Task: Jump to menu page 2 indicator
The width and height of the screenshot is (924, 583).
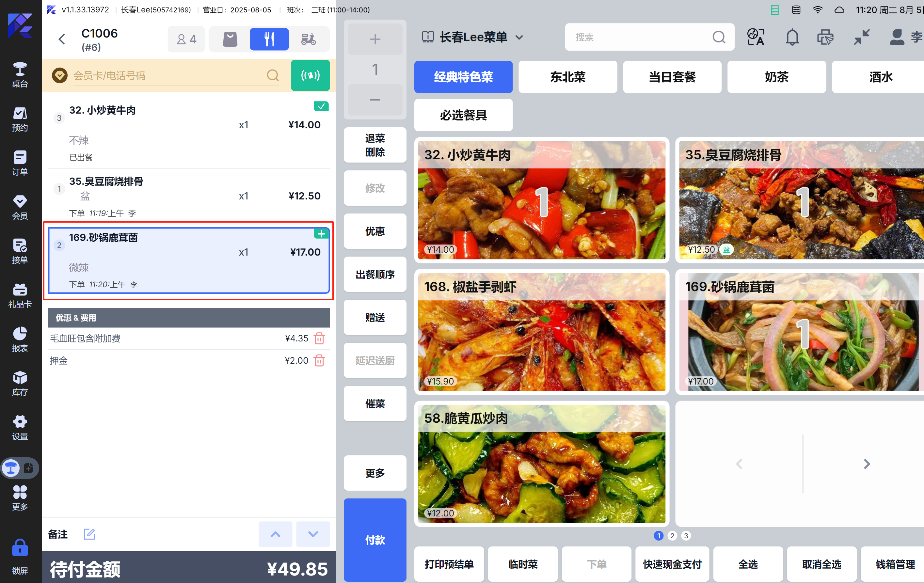Action: click(672, 536)
